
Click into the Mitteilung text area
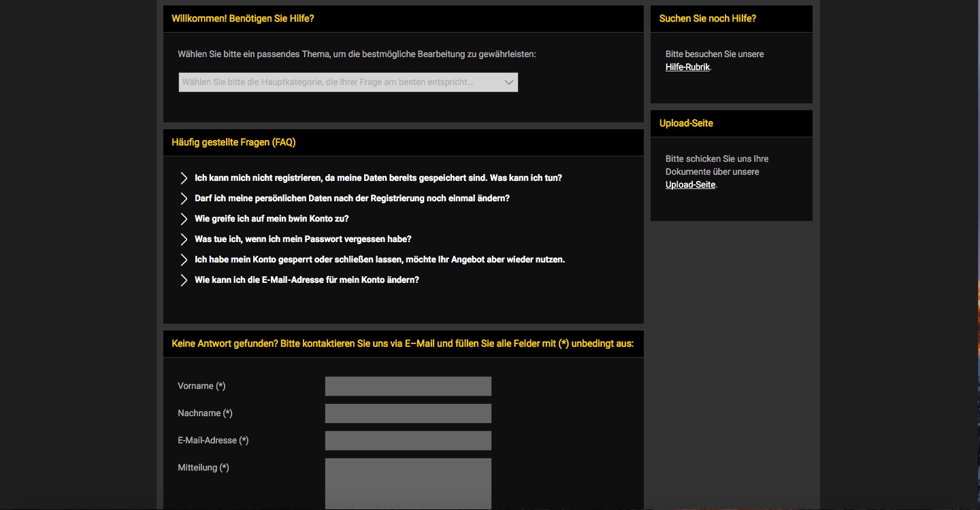coord(408,483)
